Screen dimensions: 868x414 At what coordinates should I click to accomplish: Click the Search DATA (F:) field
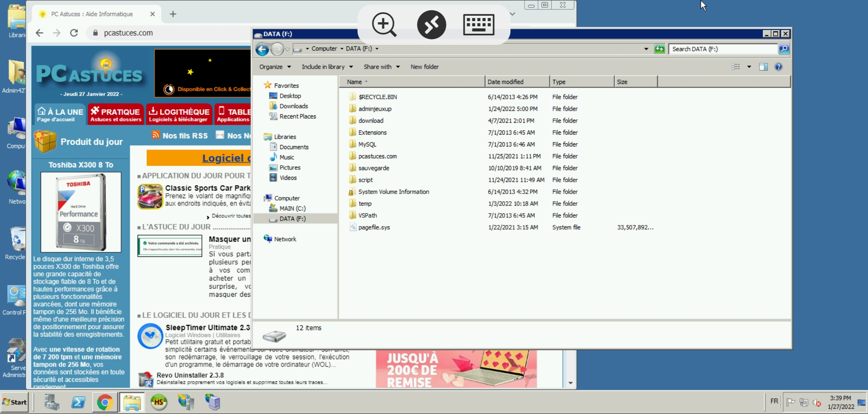[723, 49]
